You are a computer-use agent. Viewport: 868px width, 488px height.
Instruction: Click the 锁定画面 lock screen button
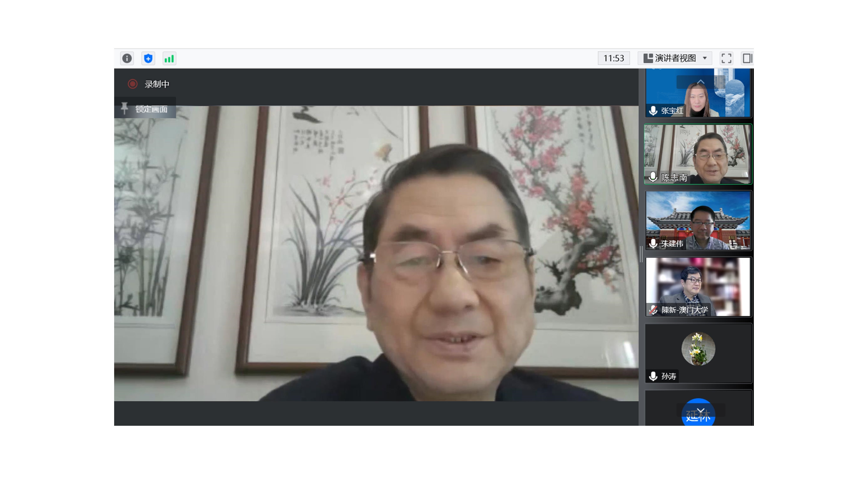[x=151, y=109]
